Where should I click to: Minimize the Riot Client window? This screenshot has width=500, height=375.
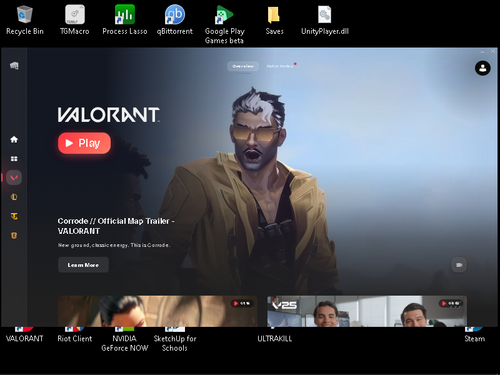tap(482, 52)
